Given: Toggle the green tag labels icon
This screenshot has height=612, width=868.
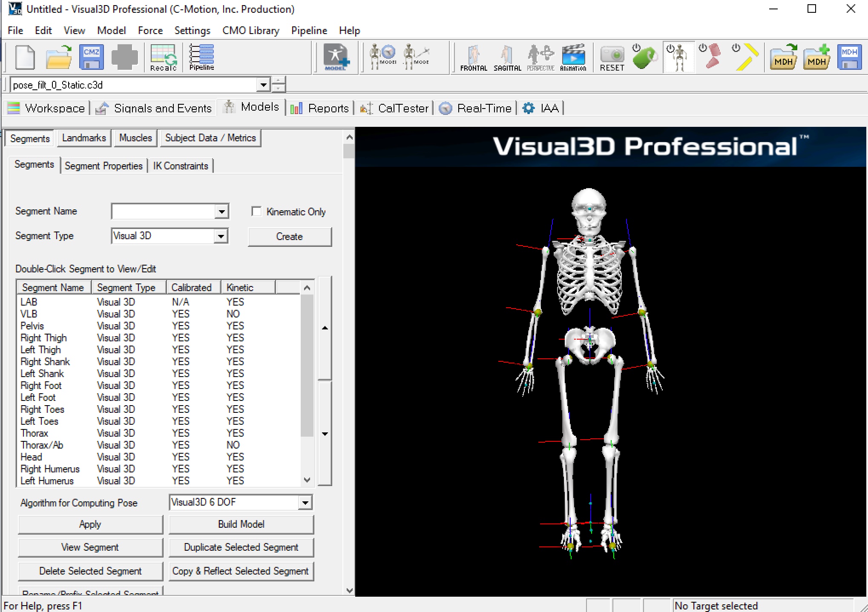Looking at the screenshot, I should coord(645,57).
